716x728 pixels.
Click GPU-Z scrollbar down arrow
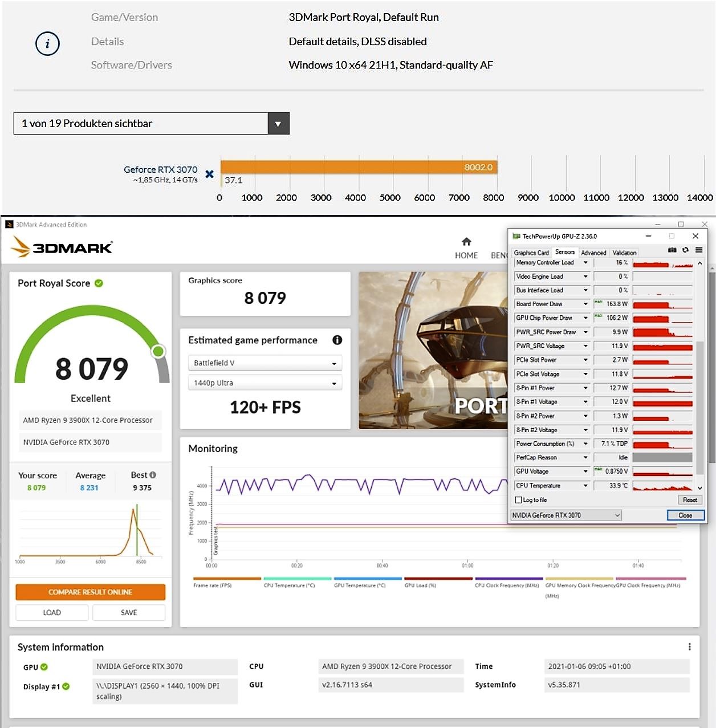700,488
